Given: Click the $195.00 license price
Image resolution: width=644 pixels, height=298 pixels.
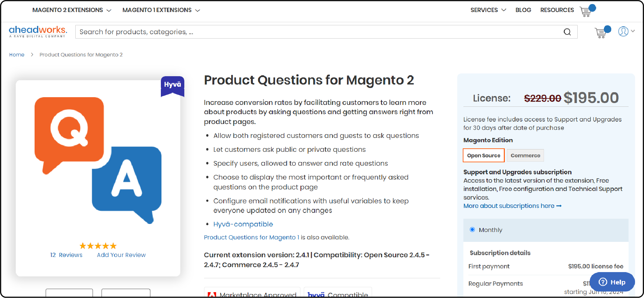Looking at the screenshot, I should (591, 98).
